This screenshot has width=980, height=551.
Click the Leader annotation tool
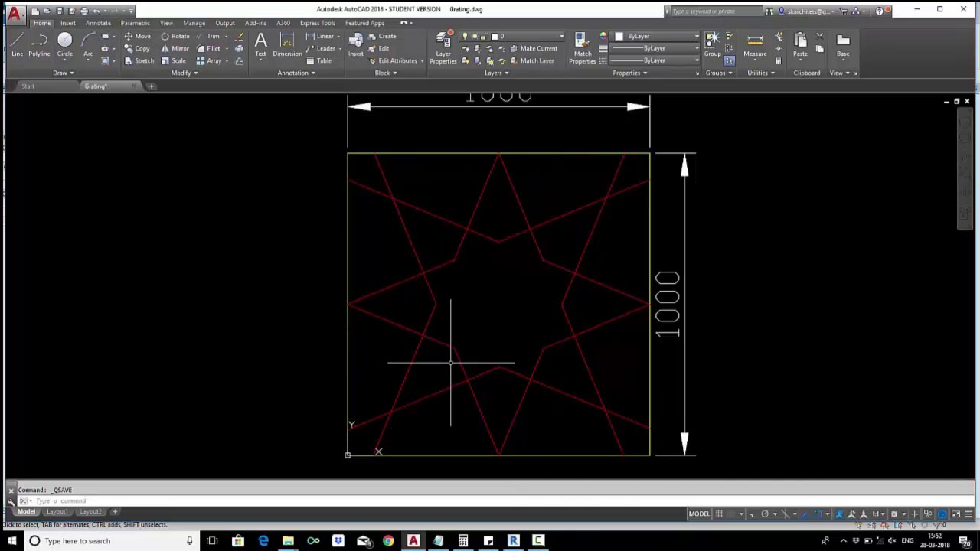(x=321, y=48)
